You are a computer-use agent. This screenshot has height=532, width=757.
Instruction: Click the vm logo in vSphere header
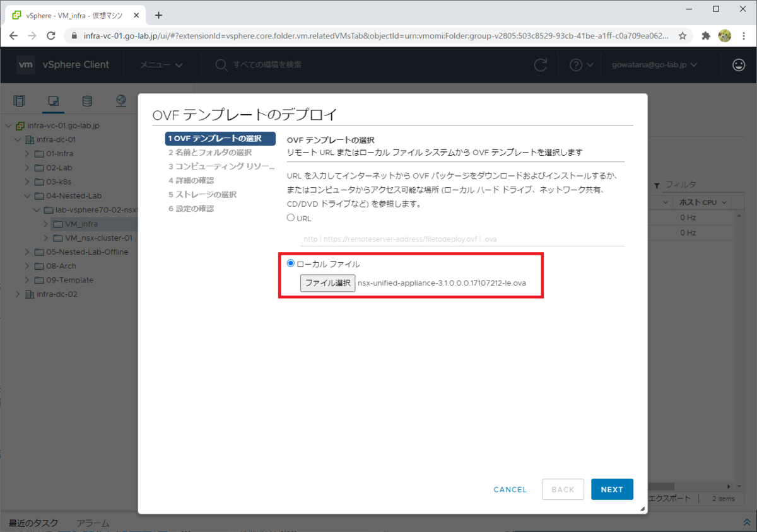click(25, 64)
